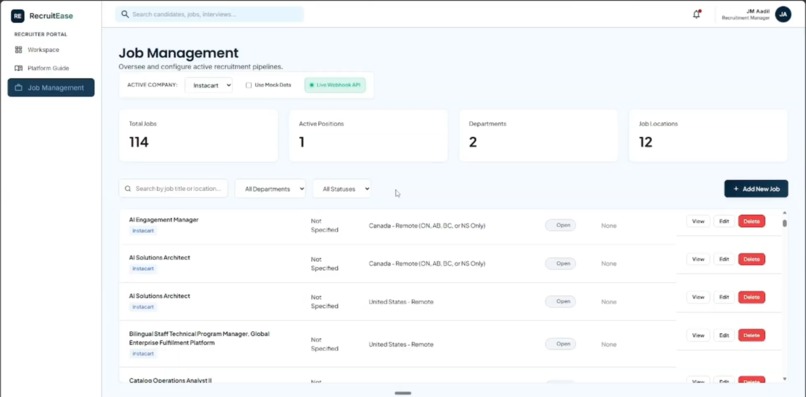Expand the All Statuses filter
806x397 pixels.
point(342,189)
